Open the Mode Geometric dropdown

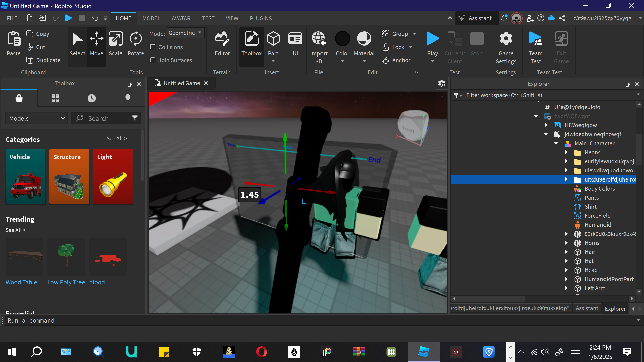(185, 33)
